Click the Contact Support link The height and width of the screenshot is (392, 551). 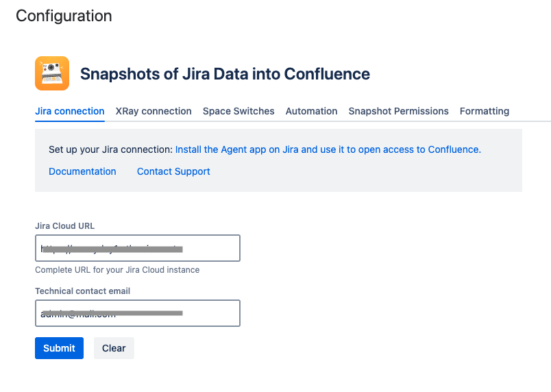173,171
